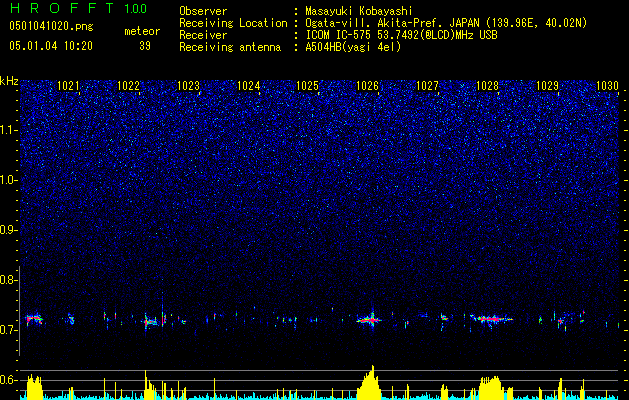Click the long meteor echo below 1028
This screenshot has width=629, height=400.
point(491,319)
